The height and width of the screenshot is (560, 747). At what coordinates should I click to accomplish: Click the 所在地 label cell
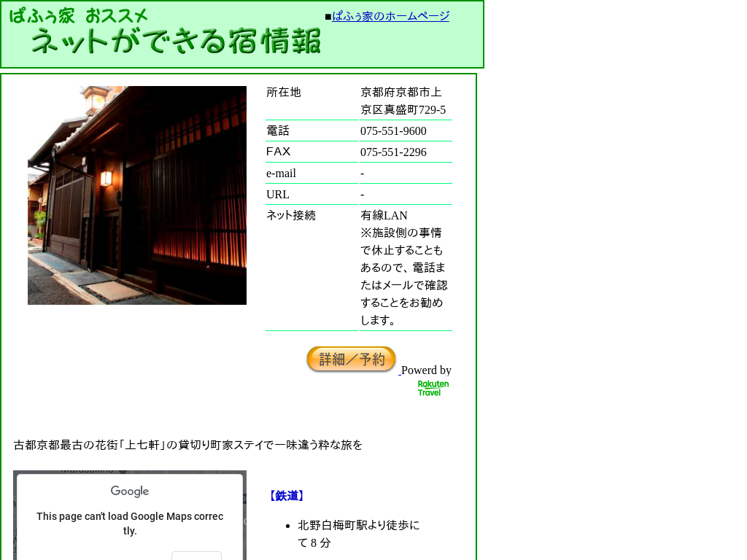(311, 101)
